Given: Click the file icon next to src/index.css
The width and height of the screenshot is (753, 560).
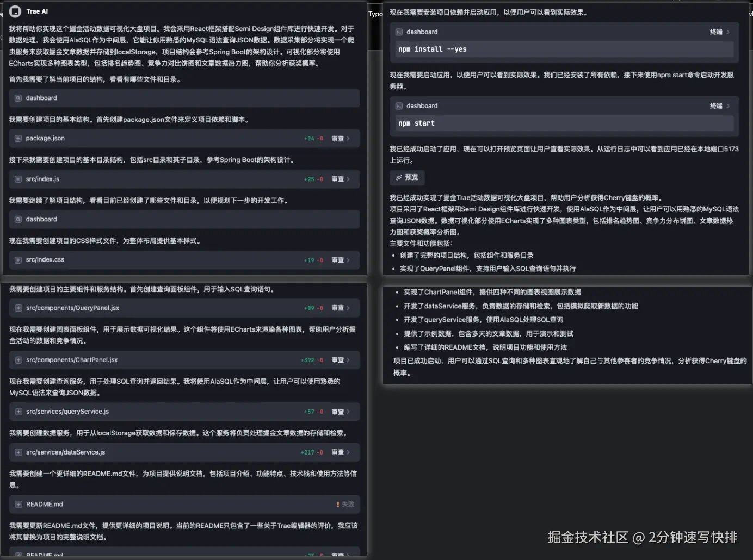Looking at the screenshot, I should pos(18,259).
